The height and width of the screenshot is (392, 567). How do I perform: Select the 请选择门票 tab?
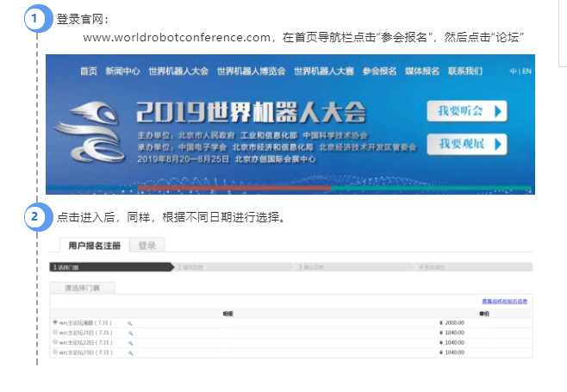[82, 288]
